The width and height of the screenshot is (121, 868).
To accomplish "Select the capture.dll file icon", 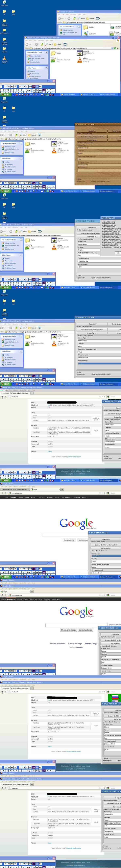I will (x=86, y=33).
